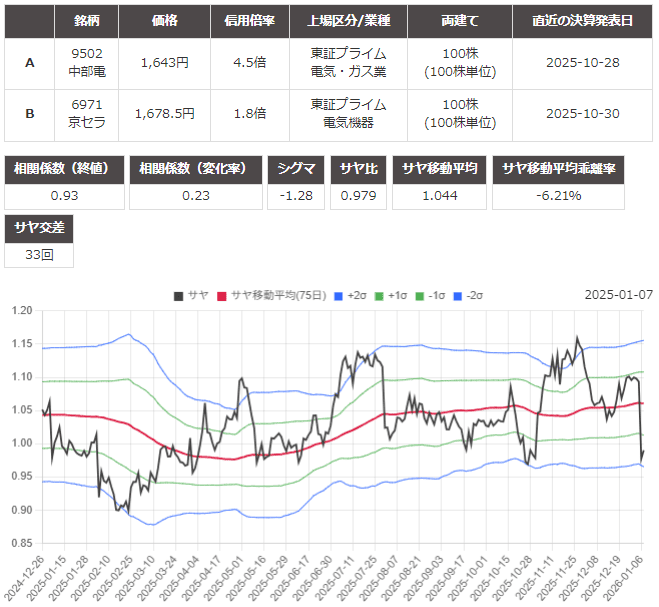Click the 2025-01-07 date above the chart

click(618, 295)
